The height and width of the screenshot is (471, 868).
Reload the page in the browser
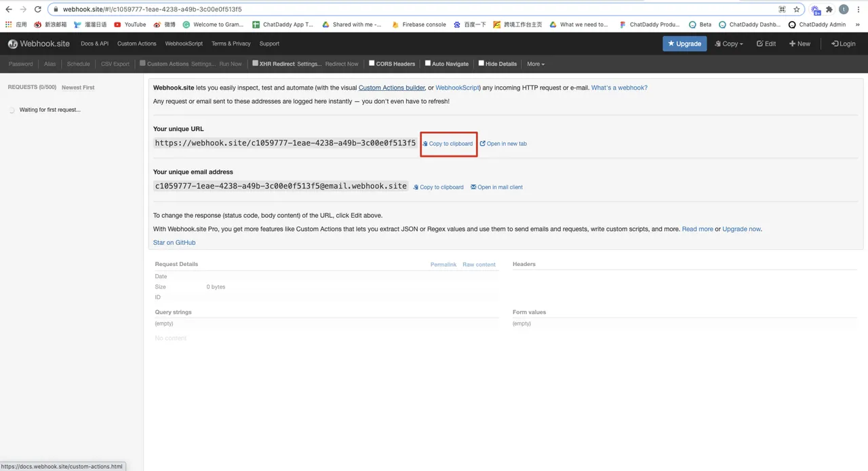pos(37,10)
